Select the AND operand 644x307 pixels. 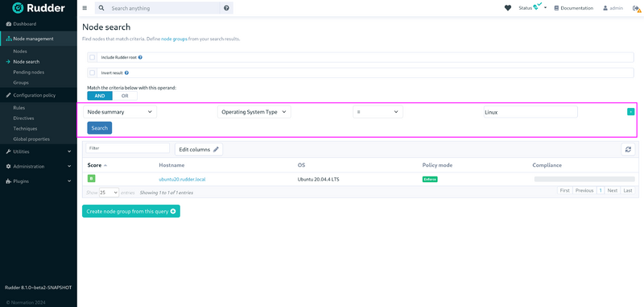[x=100, y=96]
